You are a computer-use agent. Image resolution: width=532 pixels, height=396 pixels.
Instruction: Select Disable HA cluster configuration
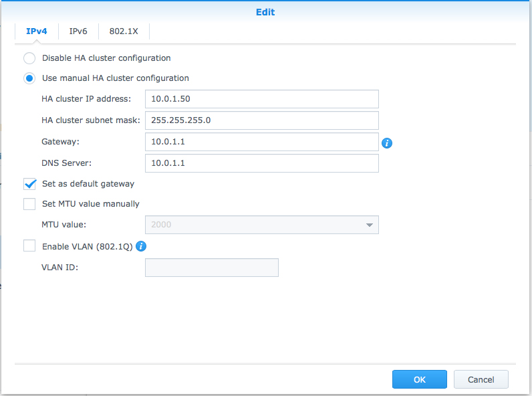point(29,58)
